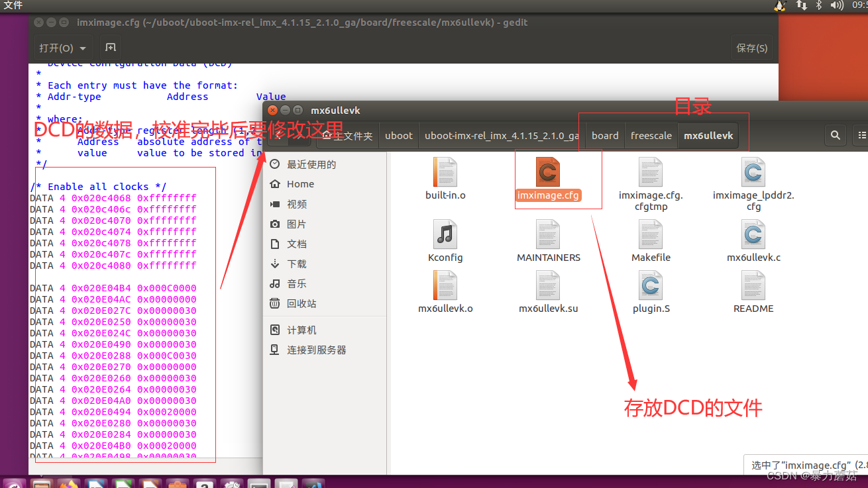Switch file manager to list view
Image resolution: width=868 pixels, height=488 pixels.
(x=861, y=135)
